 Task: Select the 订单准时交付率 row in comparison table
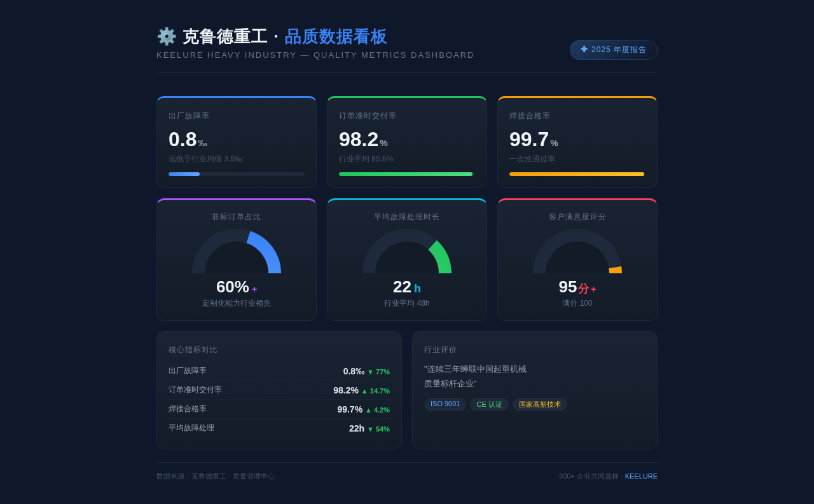click(x=279, y=390)
